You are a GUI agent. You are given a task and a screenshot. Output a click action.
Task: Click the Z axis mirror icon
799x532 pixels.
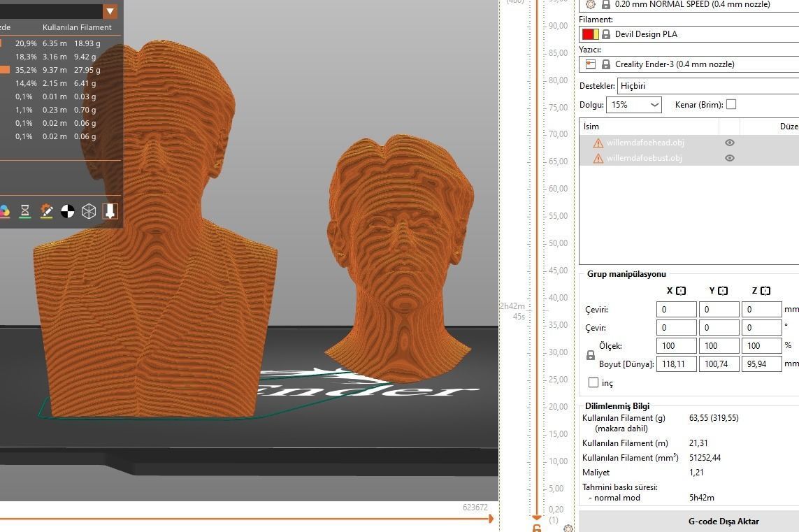tap(765, 291)
